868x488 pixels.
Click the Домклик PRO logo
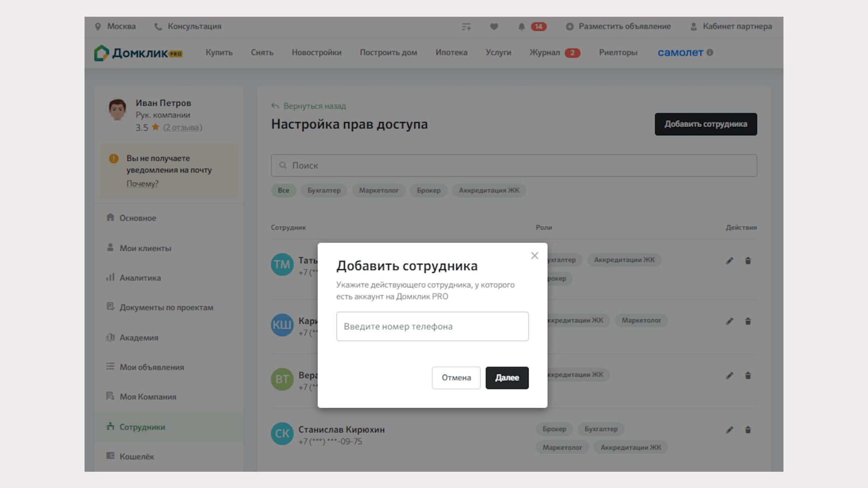[x=138, y=53]
